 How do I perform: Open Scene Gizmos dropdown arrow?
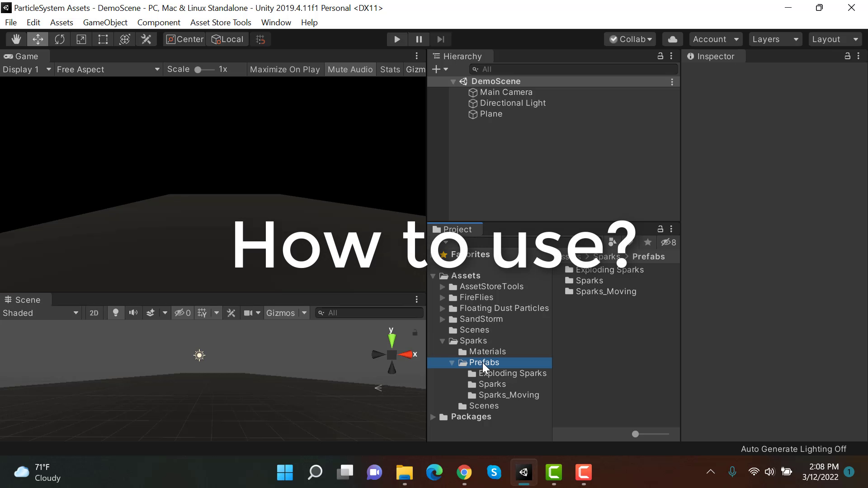(304, 313)
